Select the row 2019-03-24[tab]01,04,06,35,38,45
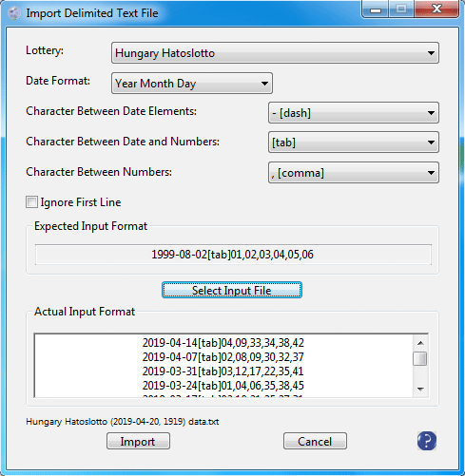 [x=223, y=386]
